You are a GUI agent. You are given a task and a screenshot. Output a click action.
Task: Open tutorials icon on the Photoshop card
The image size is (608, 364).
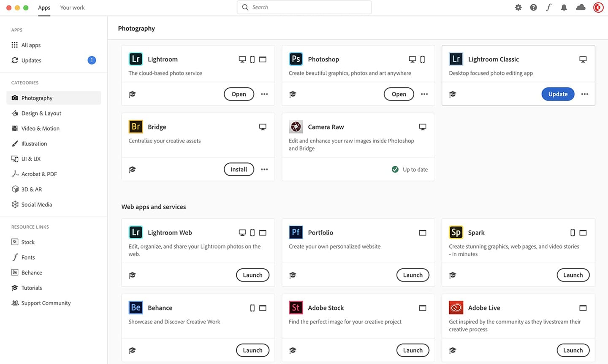pyautogui.click(x=293, y=94)
